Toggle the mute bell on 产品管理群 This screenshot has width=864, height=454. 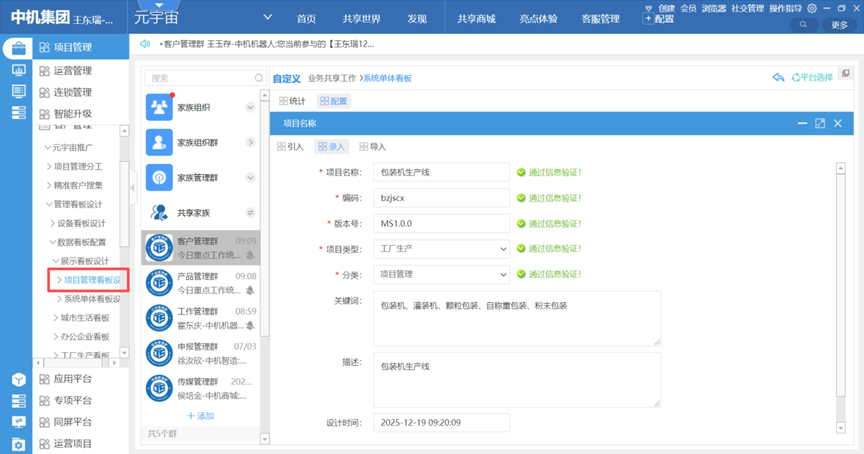[250, 291]
